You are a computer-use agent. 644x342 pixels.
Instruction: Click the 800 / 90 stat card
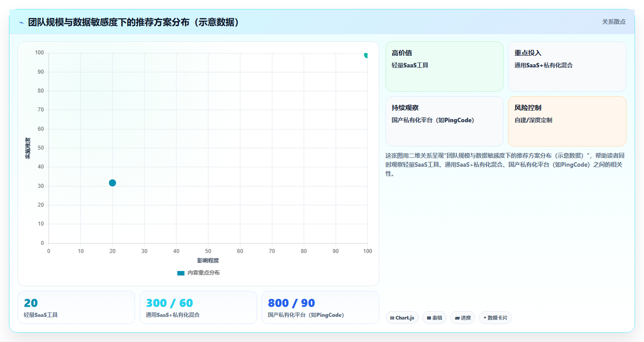coord(320,307)
